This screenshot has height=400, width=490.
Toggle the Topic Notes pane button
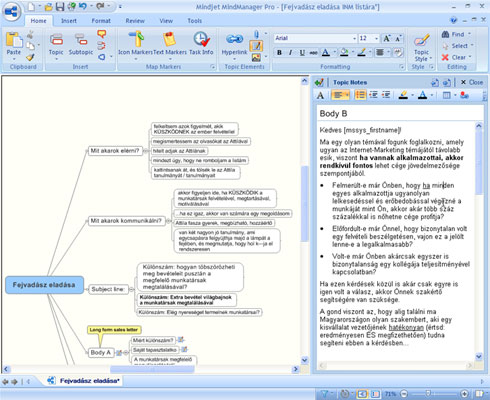(x=256, y=46)
